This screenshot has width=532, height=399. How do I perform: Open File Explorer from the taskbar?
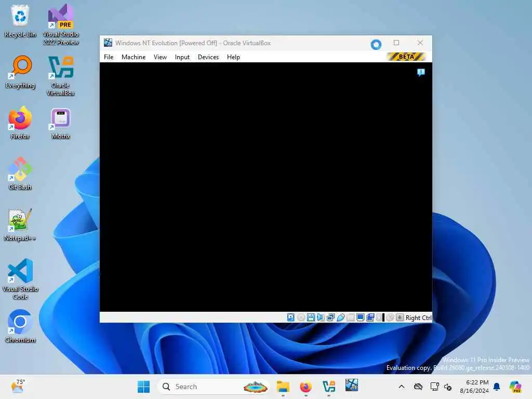point(283,387)
